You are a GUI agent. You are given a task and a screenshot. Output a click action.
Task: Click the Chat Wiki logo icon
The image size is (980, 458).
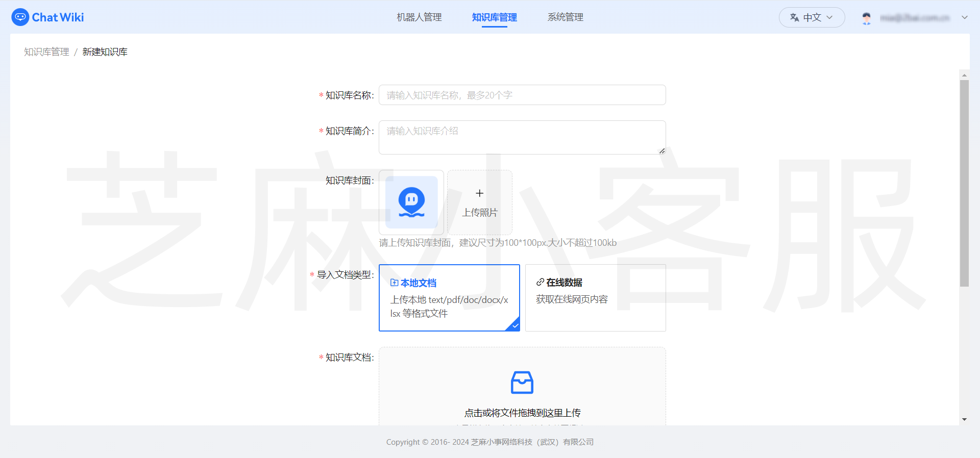point(20,17)
